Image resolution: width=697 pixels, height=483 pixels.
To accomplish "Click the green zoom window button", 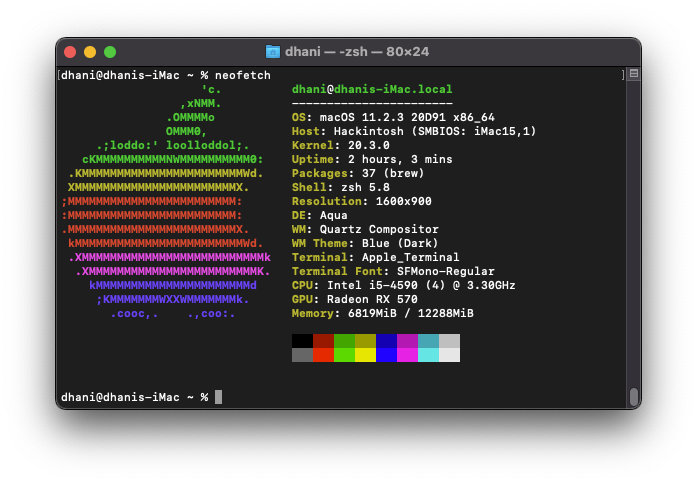I will pyautogui.click(x=110, y=52).
